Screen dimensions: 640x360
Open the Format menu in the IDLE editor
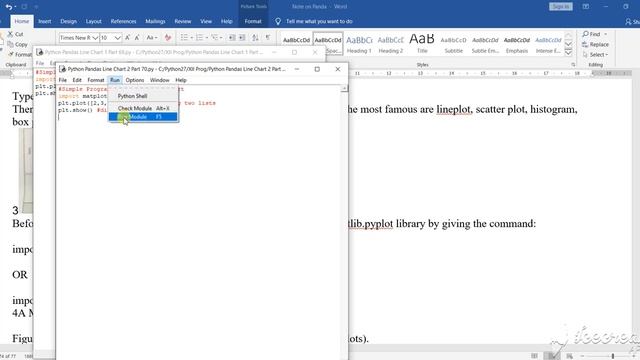96,80
